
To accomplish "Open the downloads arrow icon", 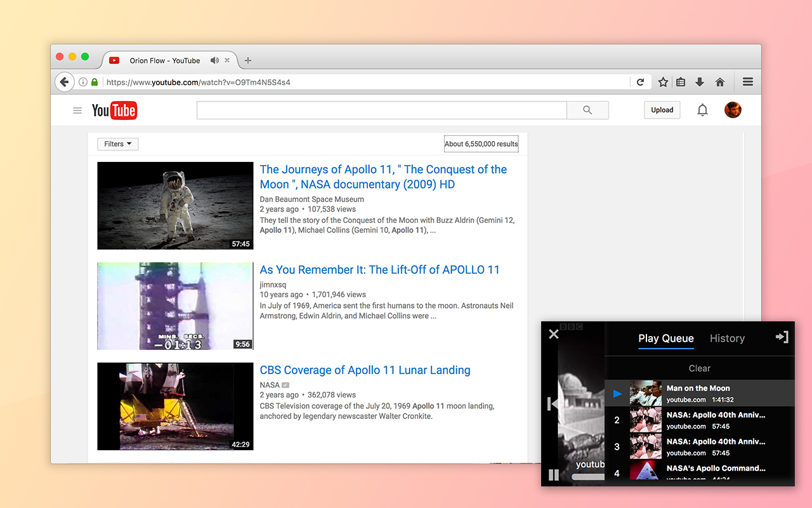I will [700, 82].
